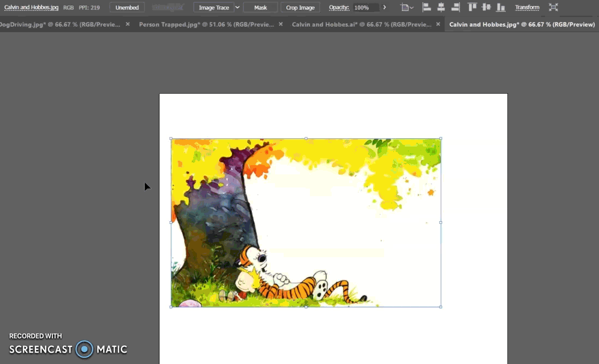The width and height of the screenshot is (599, 364).
Task: Align objects to the horizontal left
Action: coord(427,7)
